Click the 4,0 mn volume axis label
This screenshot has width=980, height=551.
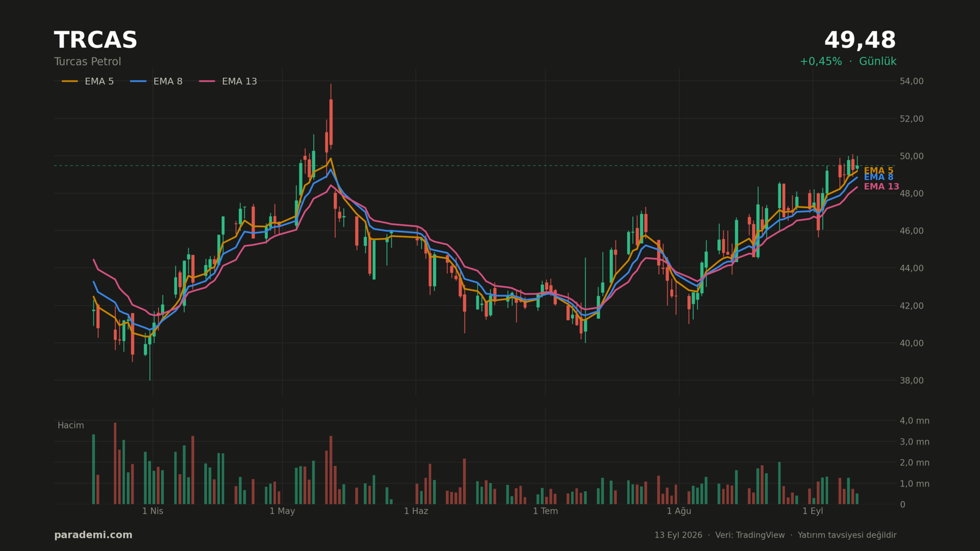[x=914, y=421]
